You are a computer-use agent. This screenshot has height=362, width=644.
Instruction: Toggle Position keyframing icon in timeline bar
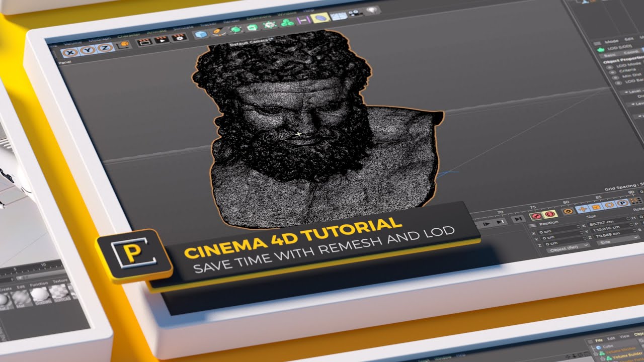pos(583,209)
